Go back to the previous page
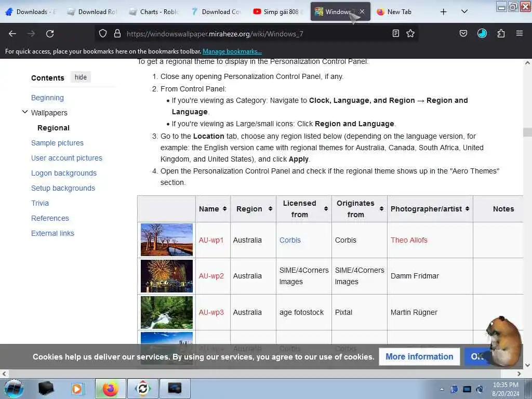This screenshot has width=532, height=399. 12,34
